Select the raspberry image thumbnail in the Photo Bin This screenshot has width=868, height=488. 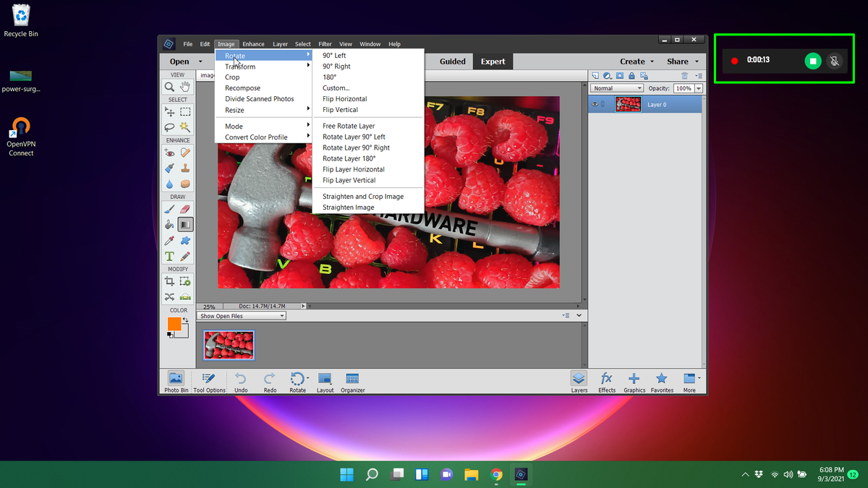point(229,345)
